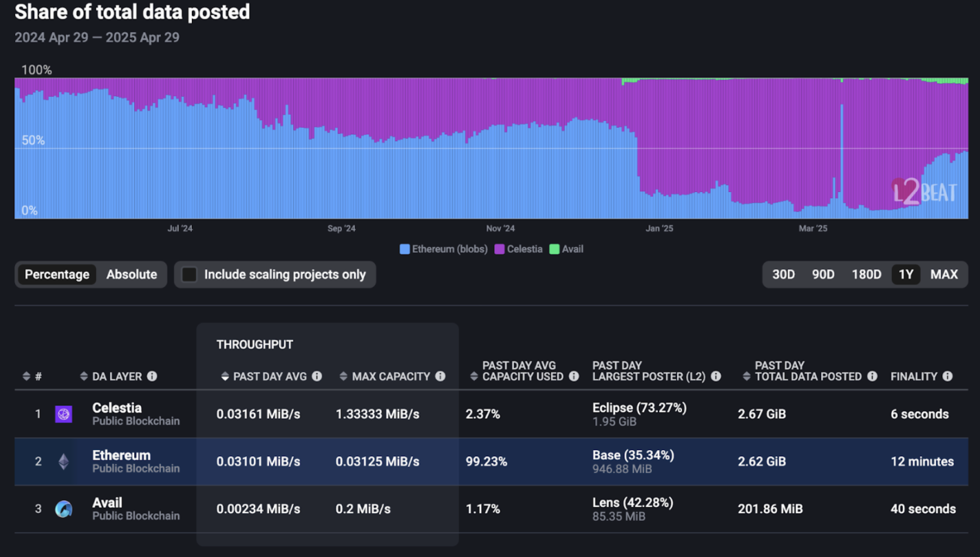Click the Ethereum (blobs) blue legend swatch
The image size is (980, 557).
[x=405, y=249]
